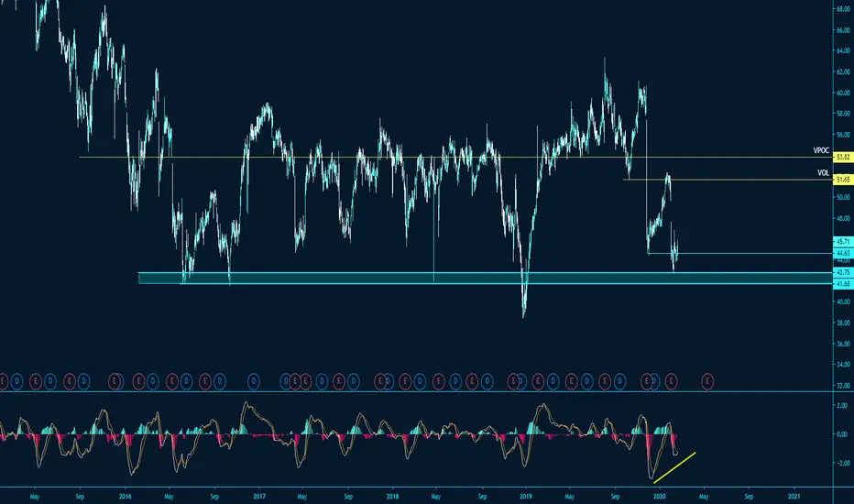Select the cyan 44.63 horizontal ray
The width and height of the screenshot is (854, 504).
pyautogui.click(x=739, y=253)
